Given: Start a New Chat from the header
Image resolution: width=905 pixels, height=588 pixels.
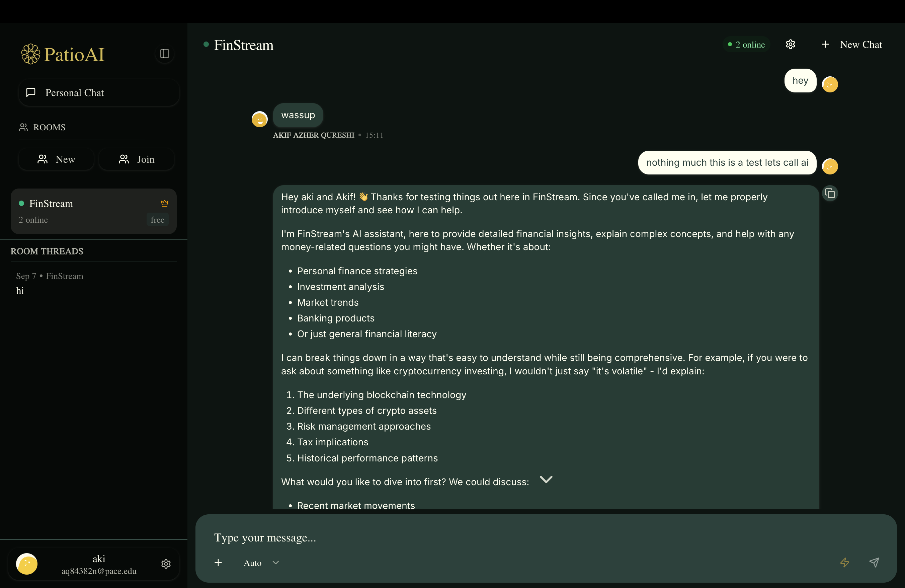Looking at the screenshot, I should point(852,44).
